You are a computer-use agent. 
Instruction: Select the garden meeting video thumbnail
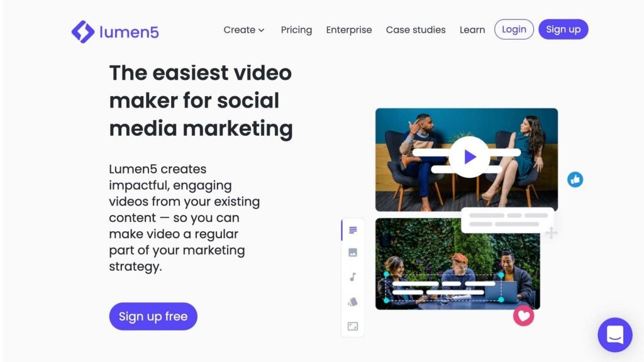[x=458, y=264]
